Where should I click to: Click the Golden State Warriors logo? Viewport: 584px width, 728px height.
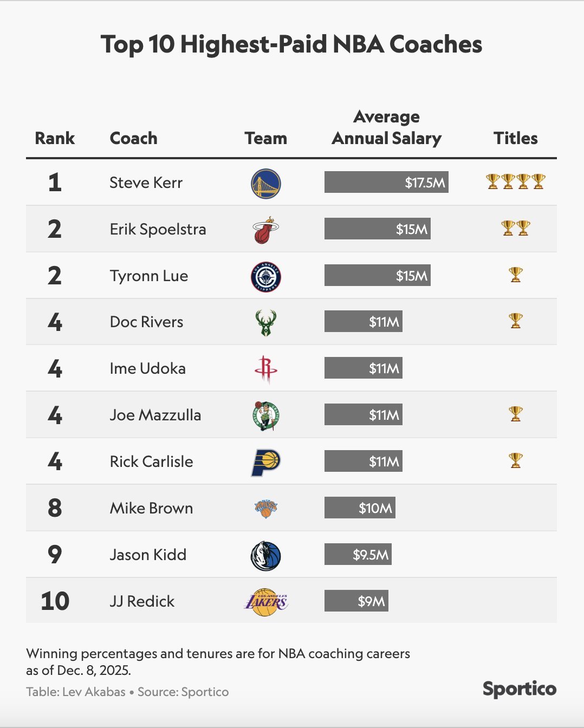tap(265, 183)
